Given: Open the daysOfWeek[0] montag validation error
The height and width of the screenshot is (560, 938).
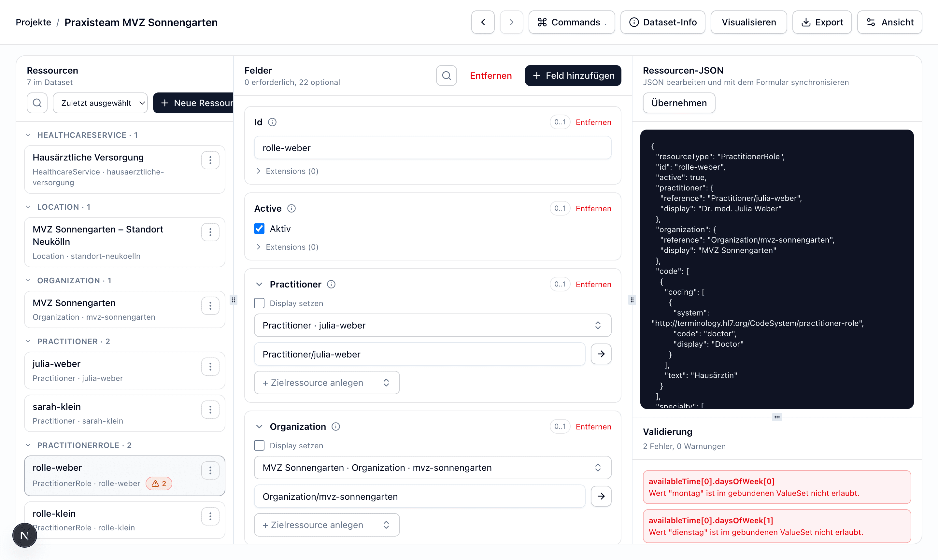Looking at the screenshot, I should click(x=777, y=487).
